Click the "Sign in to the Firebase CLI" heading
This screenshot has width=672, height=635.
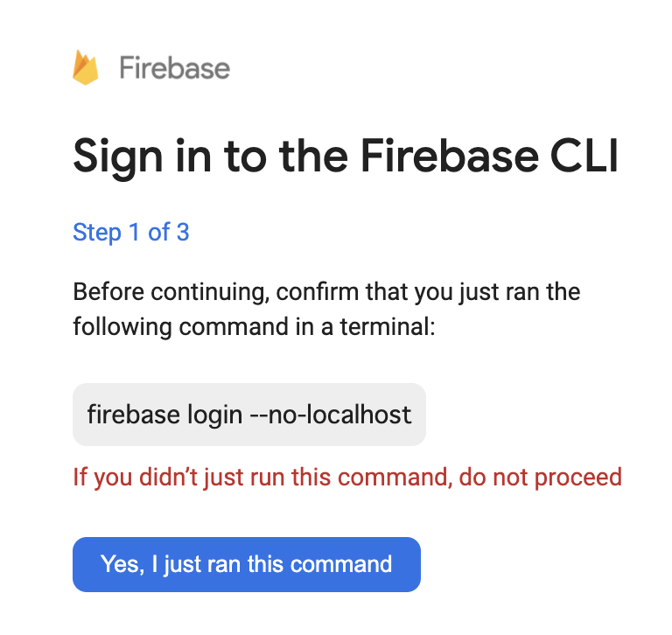coord(346,157)
